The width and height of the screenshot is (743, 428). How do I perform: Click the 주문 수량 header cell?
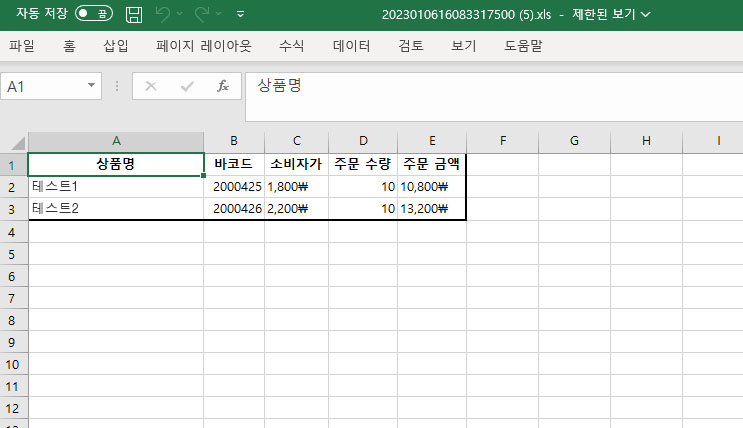tap(363, 164)
